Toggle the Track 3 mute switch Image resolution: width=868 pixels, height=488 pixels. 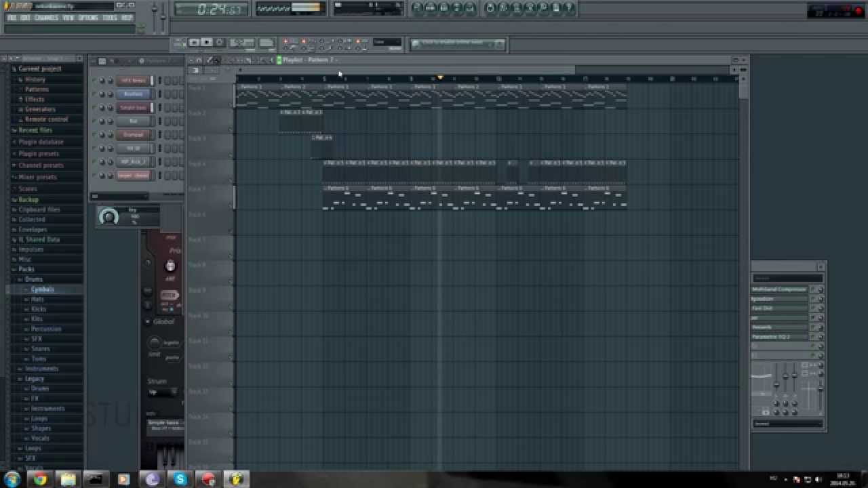click(x=231, y=155)
